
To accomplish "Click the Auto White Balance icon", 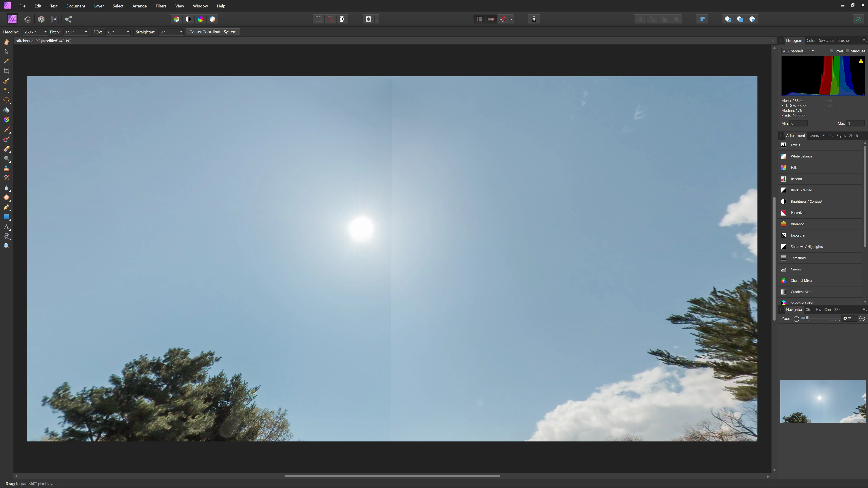I will click(213, 19).
